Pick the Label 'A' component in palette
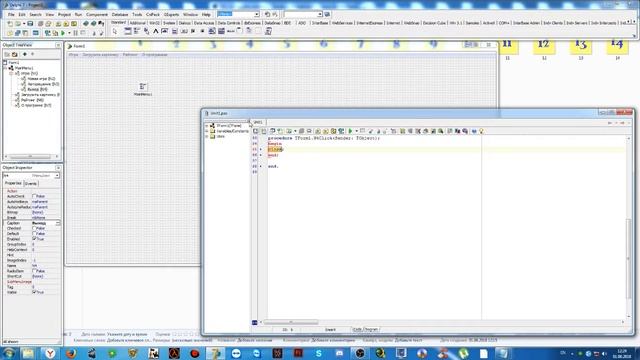Screen dimensions: 640x360 tap(156, 31)
